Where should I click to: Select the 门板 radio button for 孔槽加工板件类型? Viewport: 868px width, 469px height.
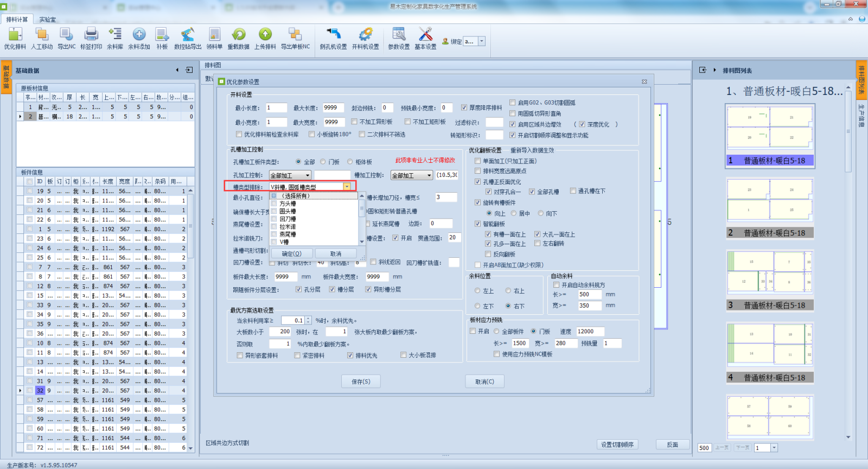pos(323,162)
